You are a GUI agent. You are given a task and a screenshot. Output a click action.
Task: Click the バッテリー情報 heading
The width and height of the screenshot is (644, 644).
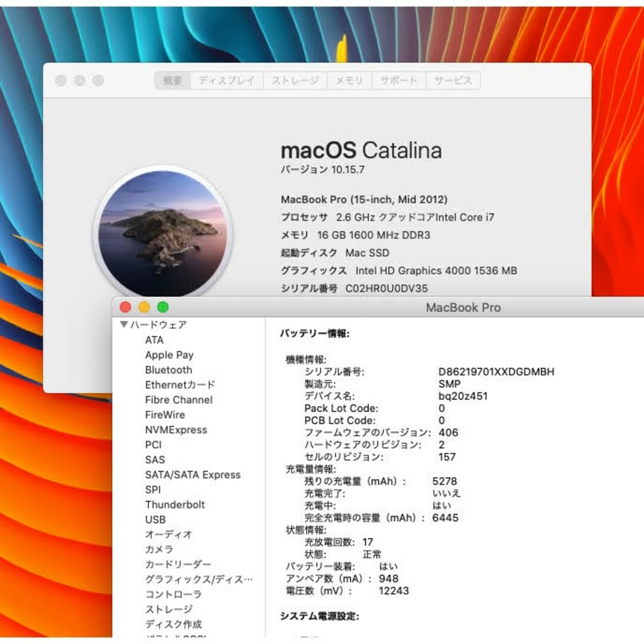[x=315, y=333]
